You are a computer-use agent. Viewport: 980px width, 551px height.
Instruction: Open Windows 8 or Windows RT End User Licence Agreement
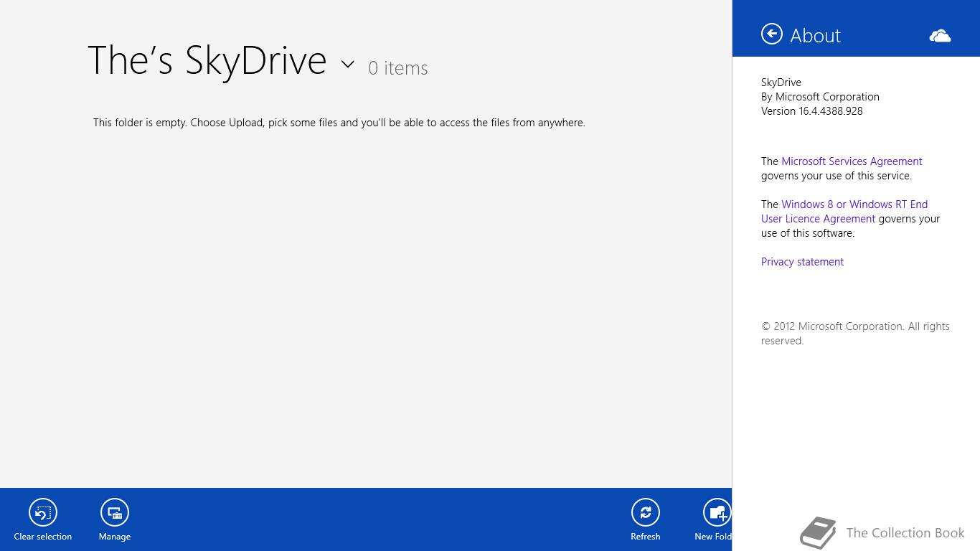tap(844, 212)
